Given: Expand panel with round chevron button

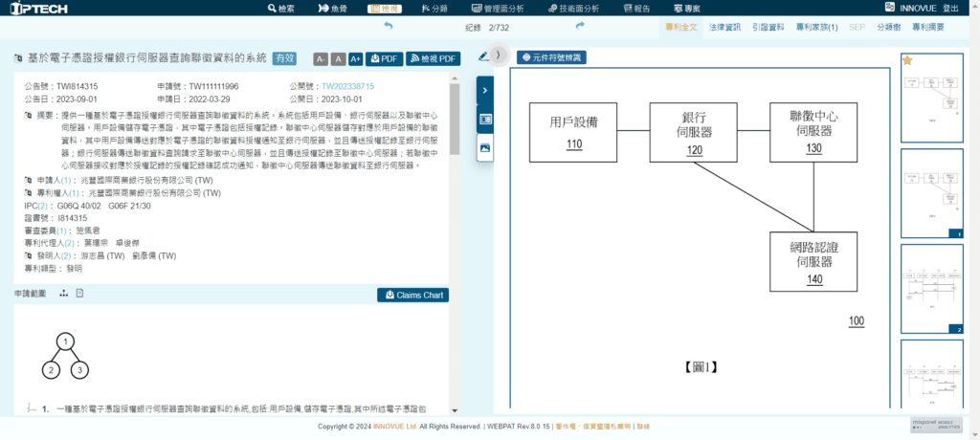Looking at the screenshot, I should pos(498,55).
